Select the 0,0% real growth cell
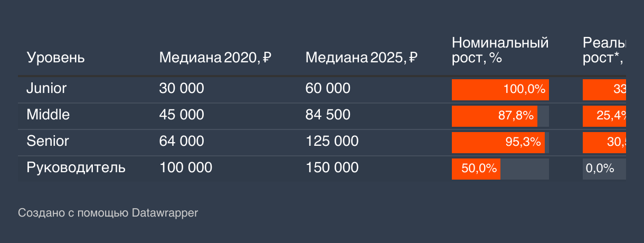The image size is (644, 243). [604, 169]
